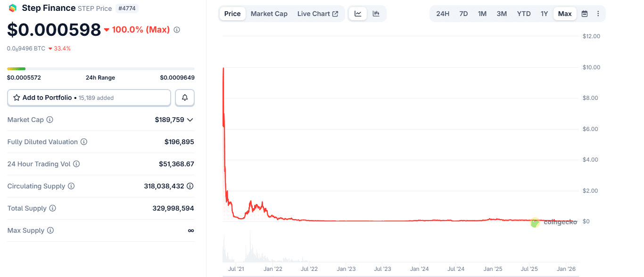Collapse the 24H timeframe selector
This screenshot has width=644, height=277.
442,14
